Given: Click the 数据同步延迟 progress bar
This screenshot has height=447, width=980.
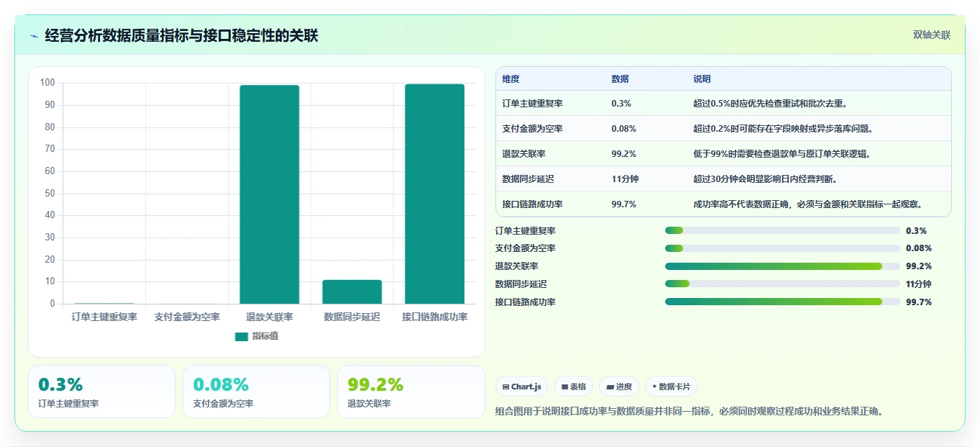Looking at the screenshot, I should click(782, 284).
